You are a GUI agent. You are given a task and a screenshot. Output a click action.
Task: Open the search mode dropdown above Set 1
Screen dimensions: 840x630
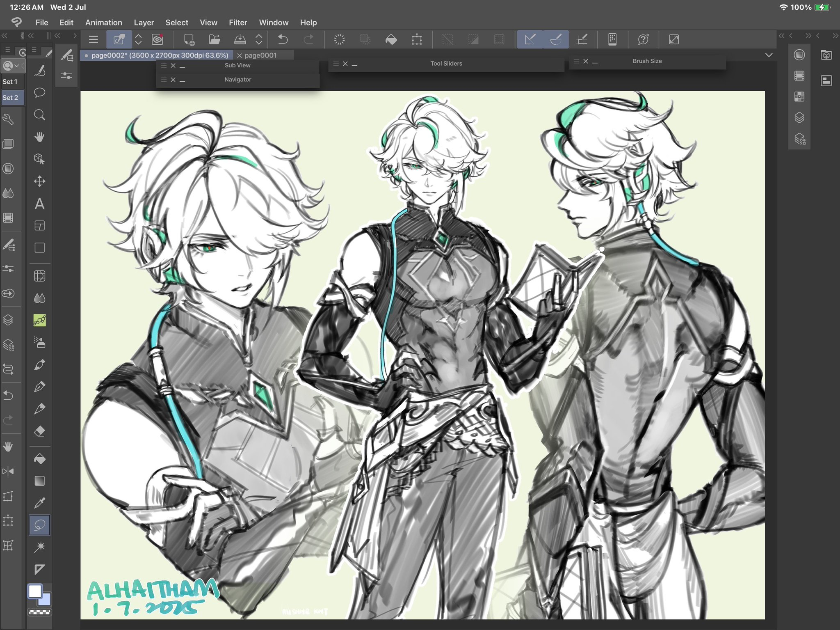point(13,66)
